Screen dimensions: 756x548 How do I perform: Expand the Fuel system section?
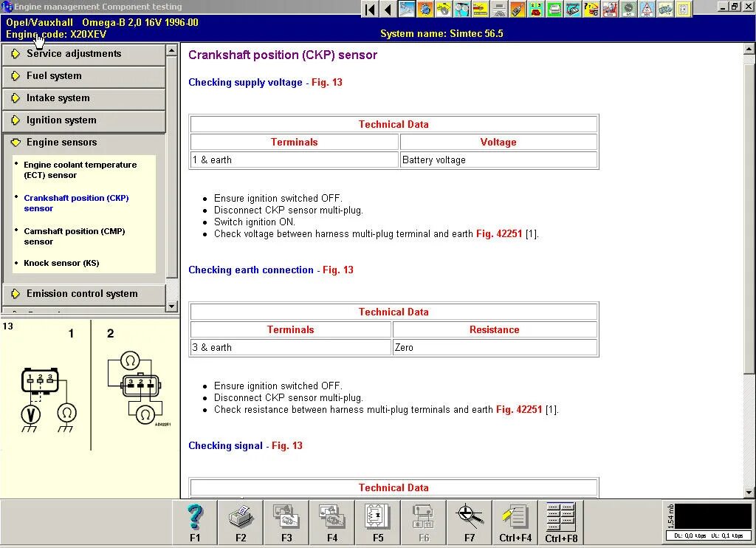[x=84, y=76]
